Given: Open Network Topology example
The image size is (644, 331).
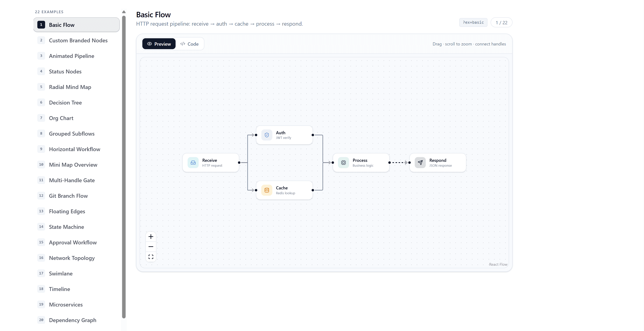Looking at the screenshot, I should (76, 258).
